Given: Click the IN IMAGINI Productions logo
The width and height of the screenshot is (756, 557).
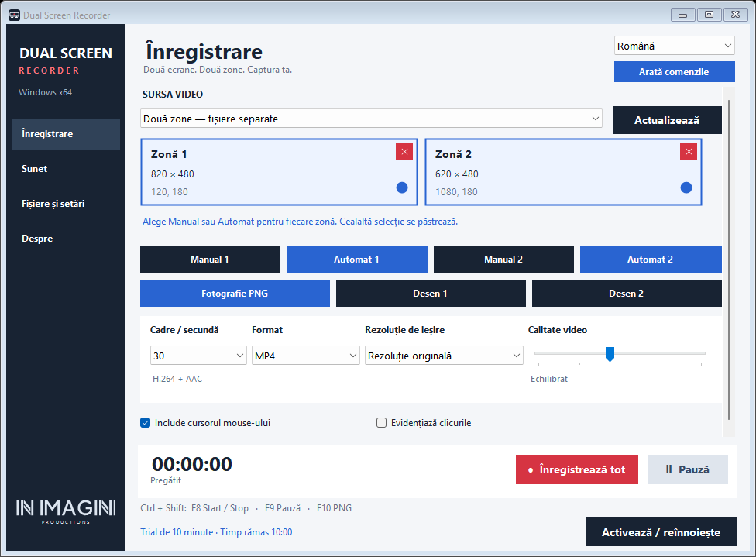Looking at the screenshot, I should (66, 511).
